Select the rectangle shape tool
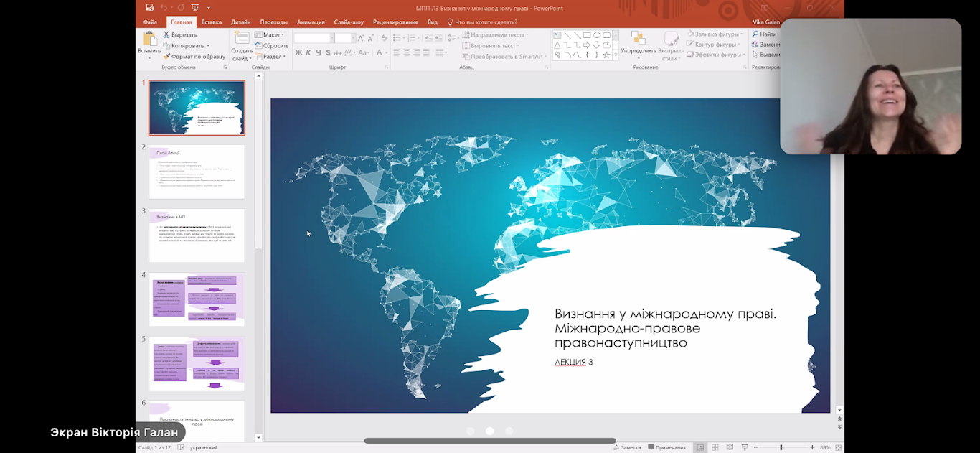Viewport: 980px width, 453px height. point(587,35)
